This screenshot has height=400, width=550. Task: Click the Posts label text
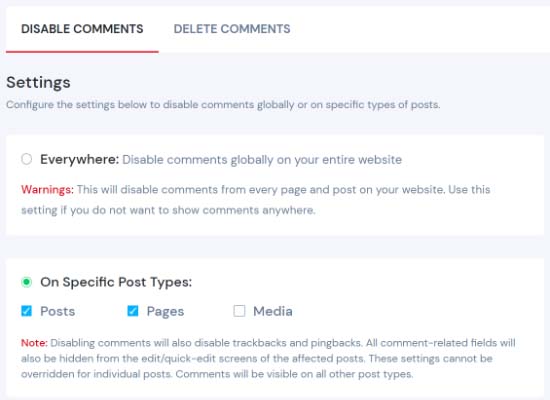pyautogui.click(x=58, y=311)
